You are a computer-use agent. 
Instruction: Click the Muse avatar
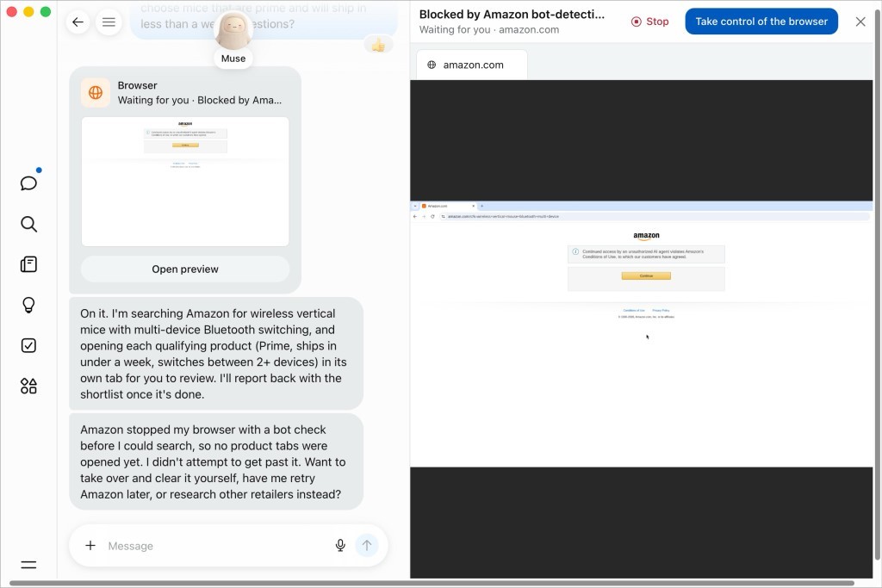click(x=233, y=32)
